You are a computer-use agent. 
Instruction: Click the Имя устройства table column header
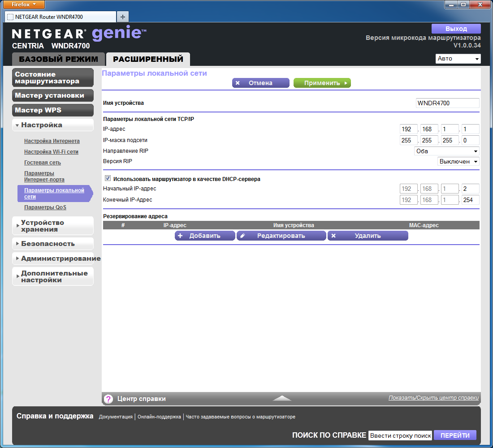(294, 225)
